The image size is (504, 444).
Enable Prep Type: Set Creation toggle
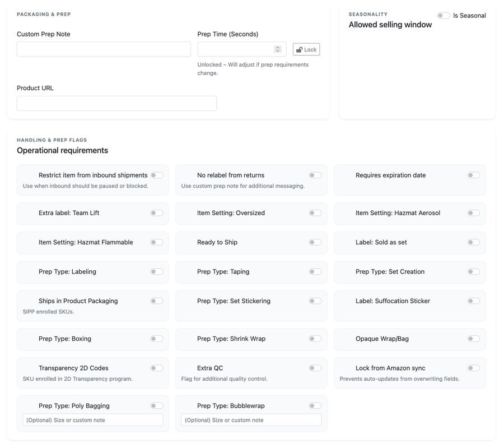click(474, 272)
